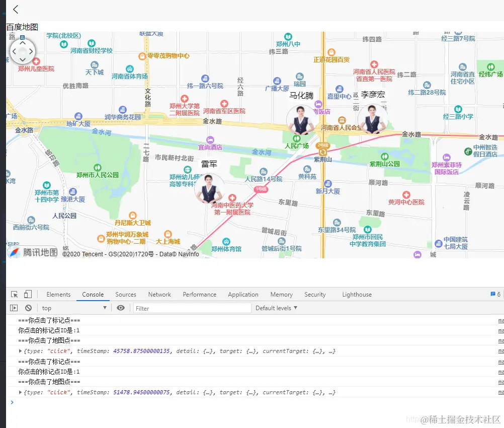This screenshot has width=504, height=428.
Task: Show console sidebar icon
Action: tap(14, 308)
